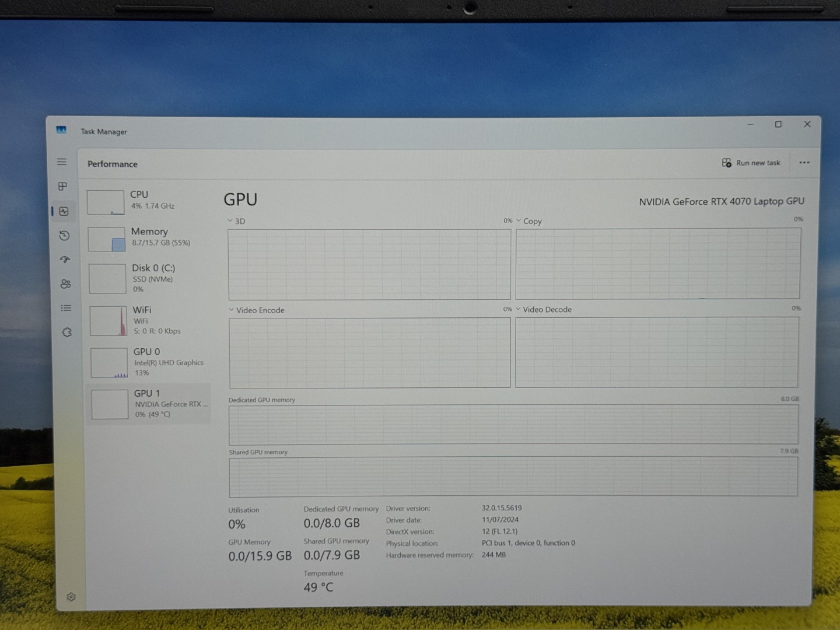Open Task Manager settings gear
840x630 pixels.
tap(71, 597)
